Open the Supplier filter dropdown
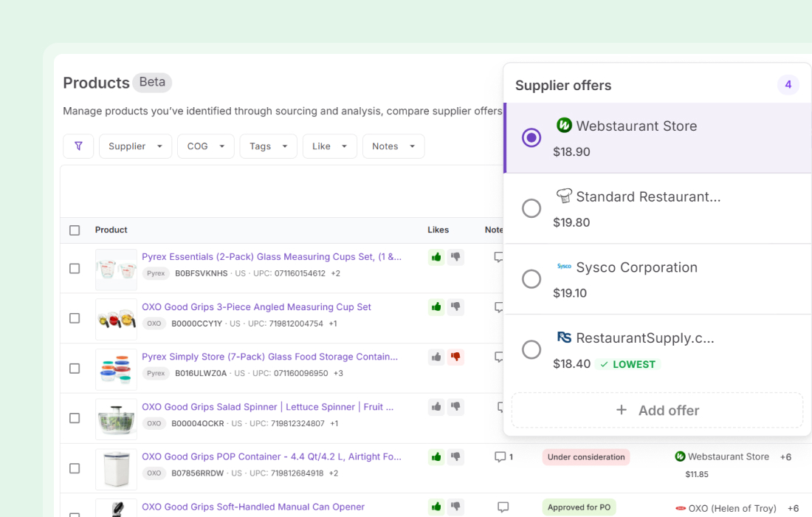The image size is (812, 517). [135, 146]
